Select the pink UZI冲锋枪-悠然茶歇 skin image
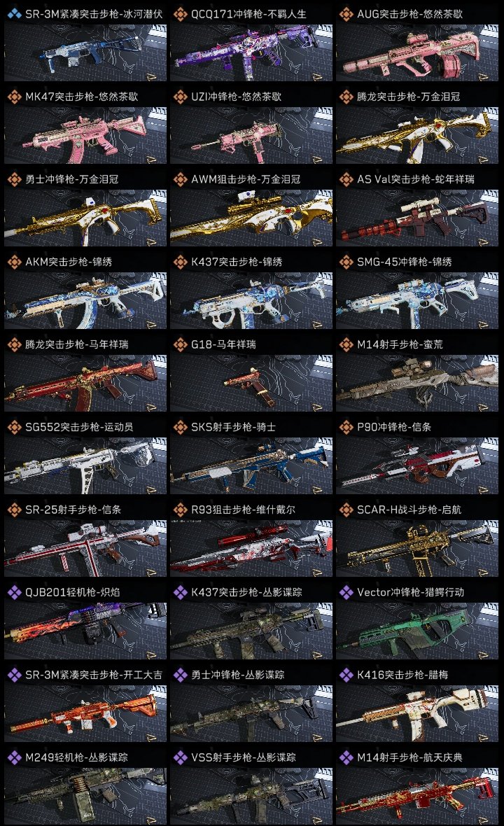 [x=251, y=135]
